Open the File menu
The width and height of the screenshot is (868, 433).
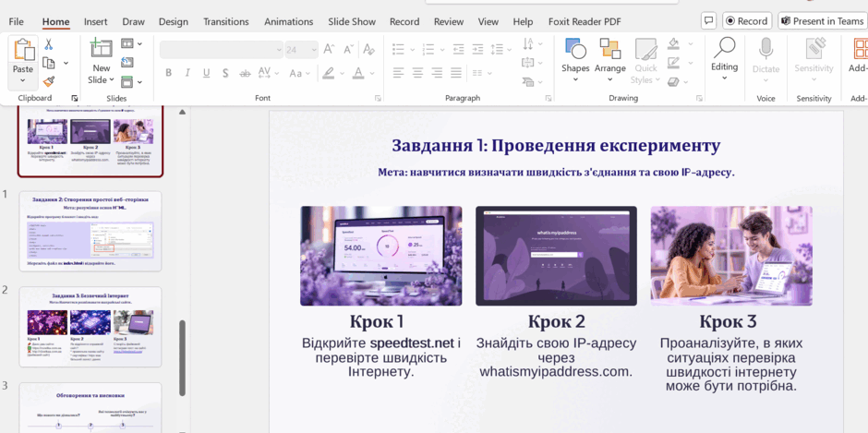pyautogui.click(x=16, y=21)
